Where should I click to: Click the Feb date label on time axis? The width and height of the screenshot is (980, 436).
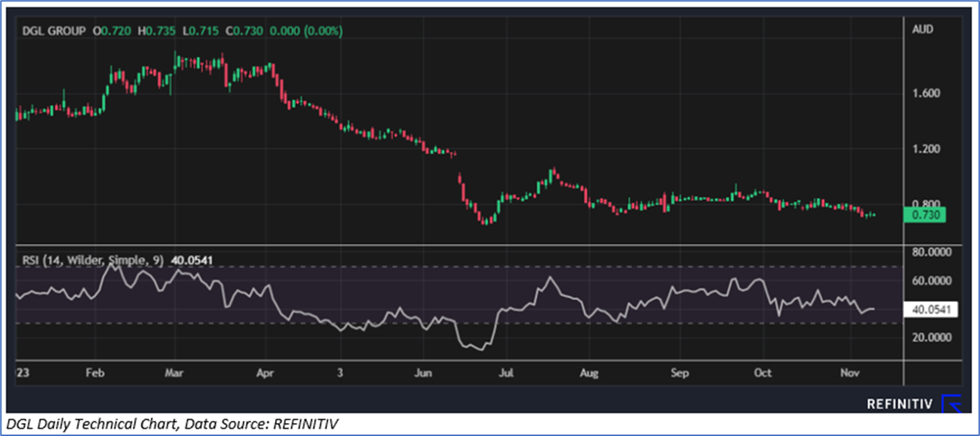96,373
